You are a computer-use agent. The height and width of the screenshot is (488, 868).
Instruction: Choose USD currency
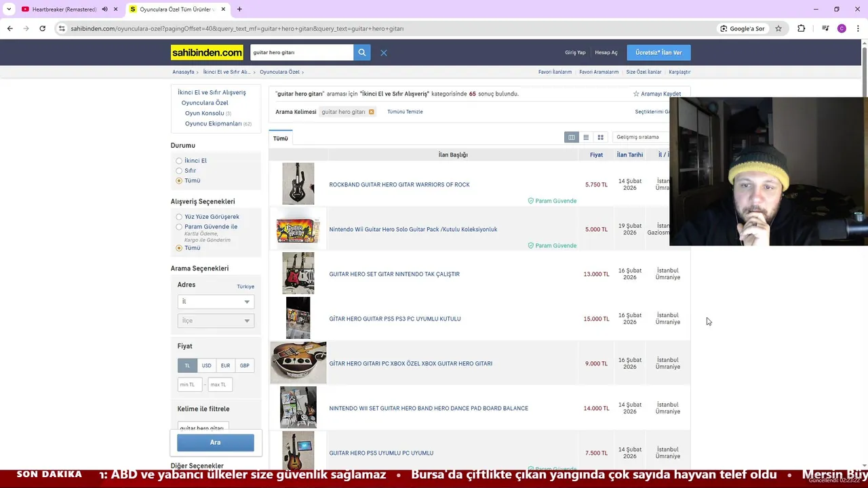coord(206,365)
